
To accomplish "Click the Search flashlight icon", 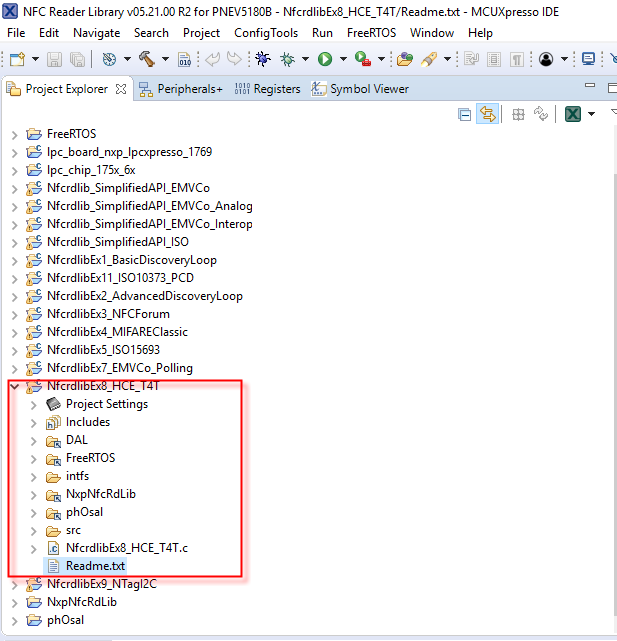I will (x=429, y=60).
